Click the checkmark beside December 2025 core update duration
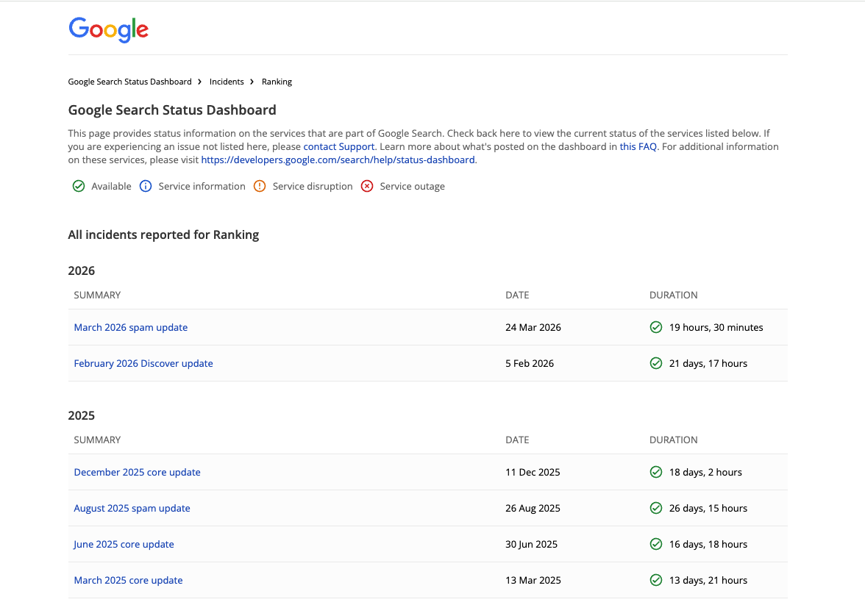The height and width of the screenshot is (616, 865). coord(656,472)
